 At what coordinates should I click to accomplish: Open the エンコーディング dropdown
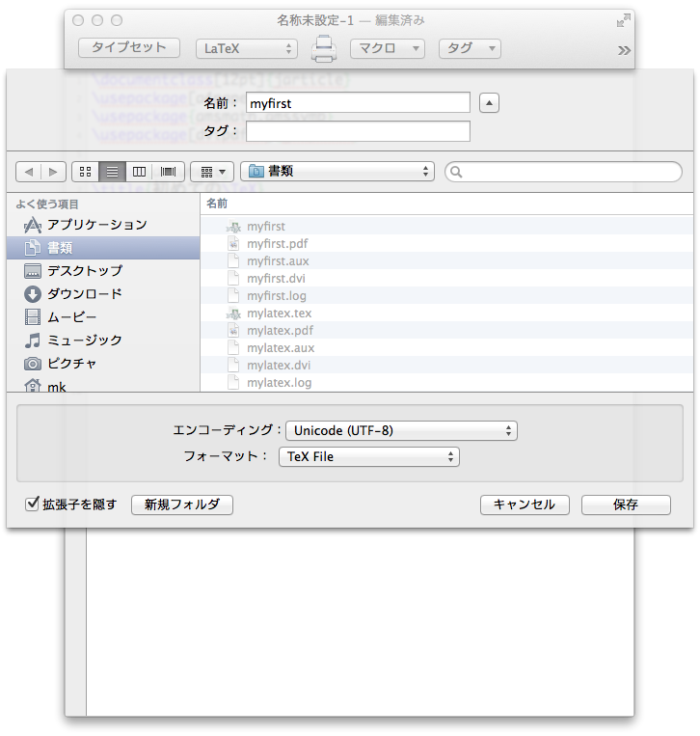click(398, 431)
